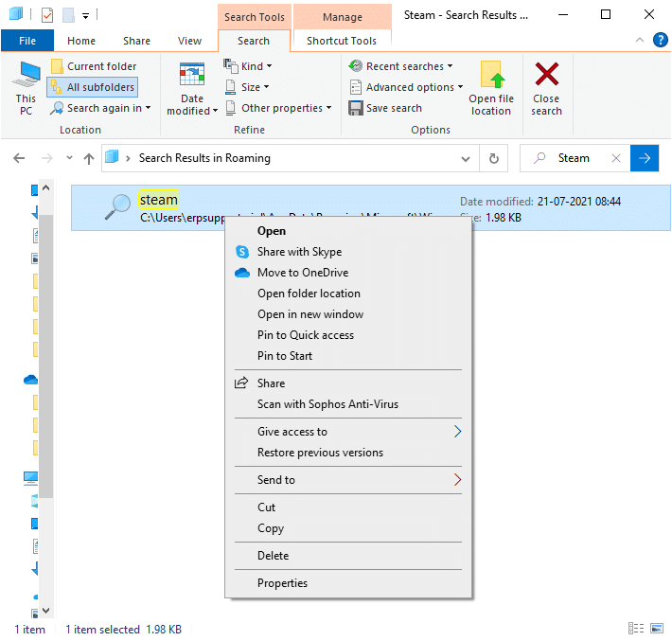The width and height of the screenshot is (672, 641).
Task: Switch to large icons view in status bar
Action: point(656,629)
